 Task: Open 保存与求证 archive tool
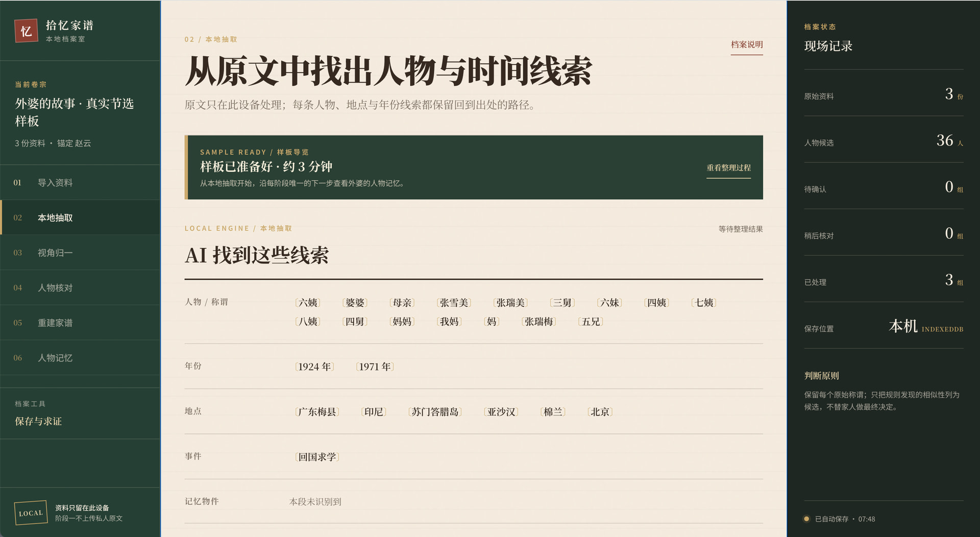(38, 422)
